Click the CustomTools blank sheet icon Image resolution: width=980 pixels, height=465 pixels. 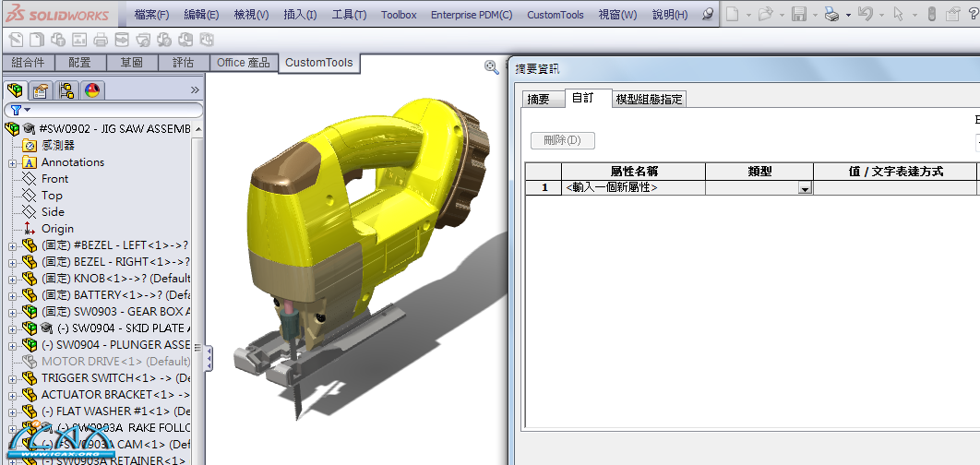[x=38, y=41]
